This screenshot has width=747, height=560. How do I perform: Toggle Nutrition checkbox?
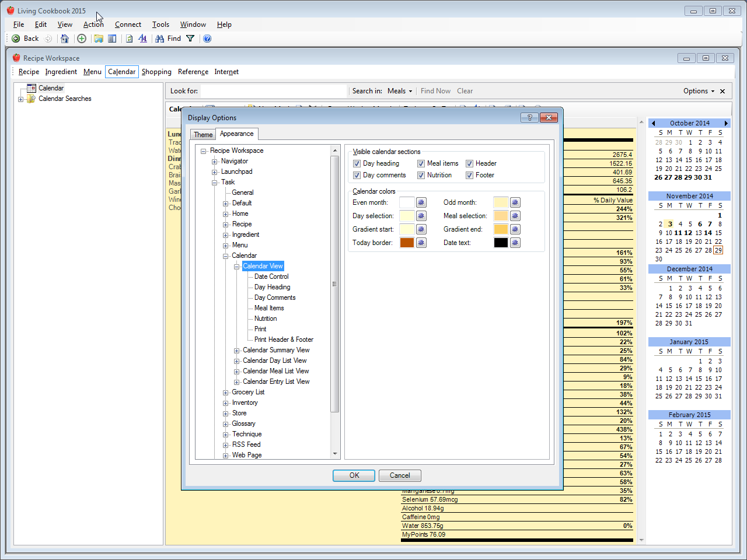421,175
